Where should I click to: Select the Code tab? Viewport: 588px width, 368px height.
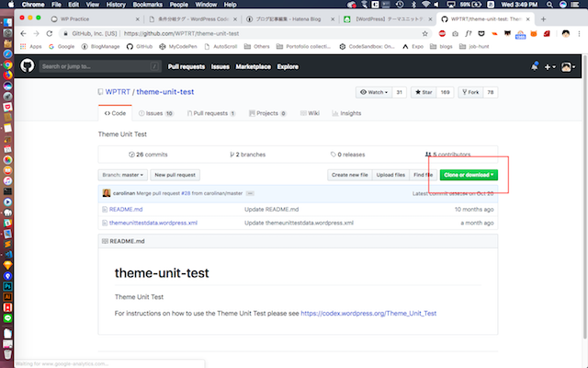click(115, 113)
